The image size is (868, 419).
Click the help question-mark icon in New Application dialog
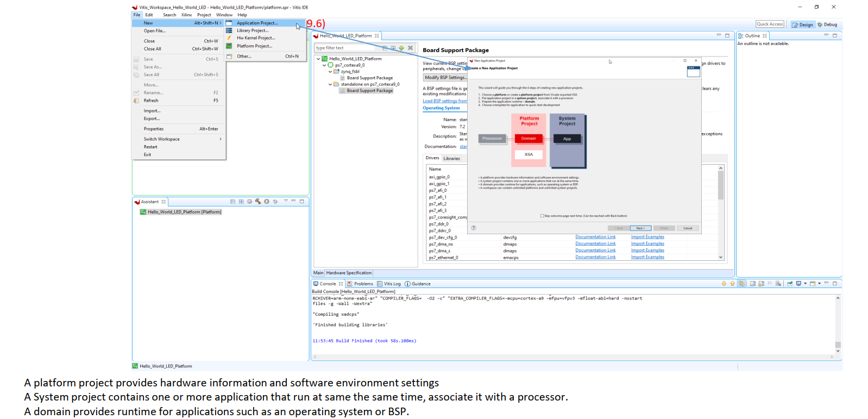[474, 228]
